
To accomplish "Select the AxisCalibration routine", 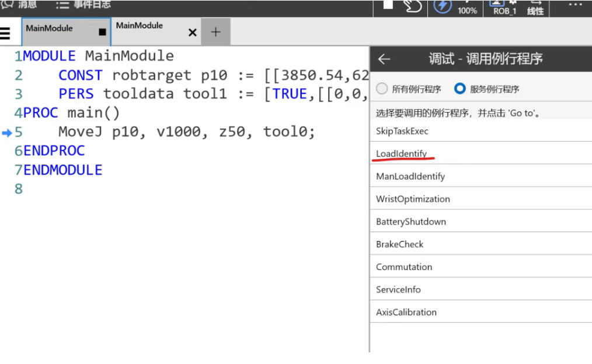I will click(x=406, y=312).
